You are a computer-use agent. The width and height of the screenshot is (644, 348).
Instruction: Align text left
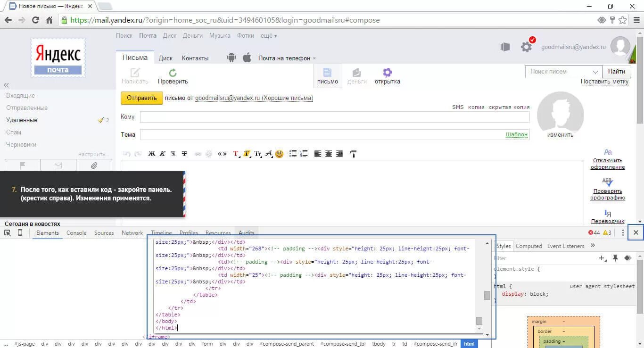[317, 154]
